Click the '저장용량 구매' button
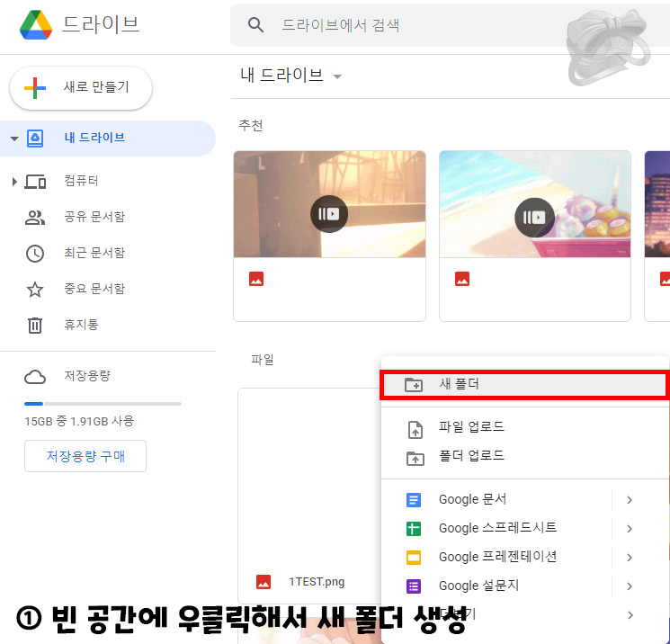670x644 pixels. (x=85, y=456)
